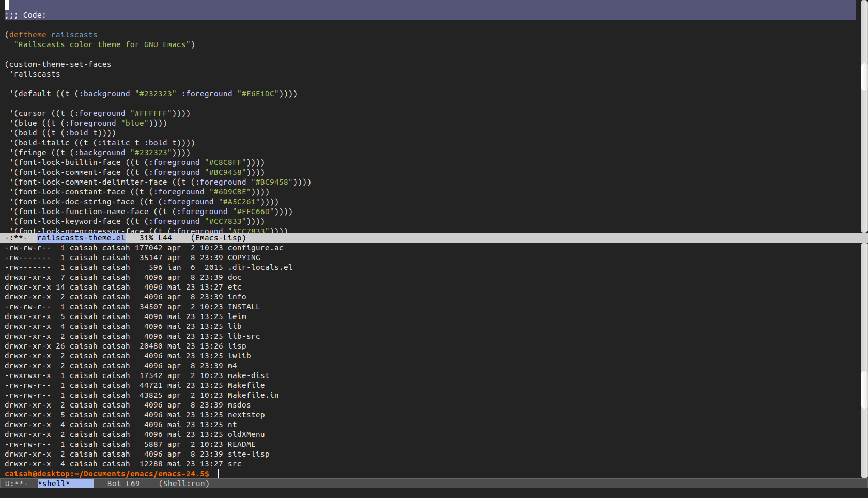Viewport: 868px width, 498px height.
Task: Click 'configure.ac' in shell listing
Action: coord(256,248)
